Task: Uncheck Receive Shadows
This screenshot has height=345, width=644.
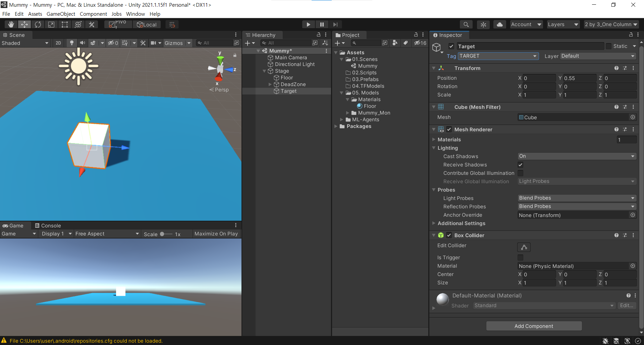Action: (x=520, y=165)
